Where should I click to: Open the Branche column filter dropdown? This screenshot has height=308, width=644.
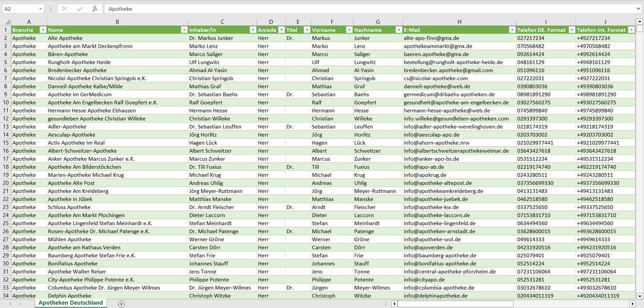click(x=43, y=30)
